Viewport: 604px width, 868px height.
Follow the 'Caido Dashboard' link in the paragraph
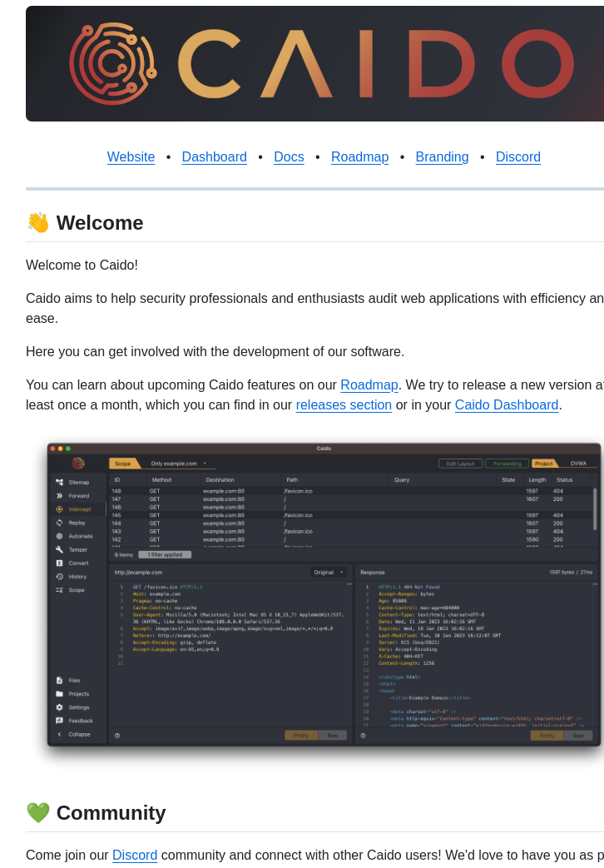(506, 405)
